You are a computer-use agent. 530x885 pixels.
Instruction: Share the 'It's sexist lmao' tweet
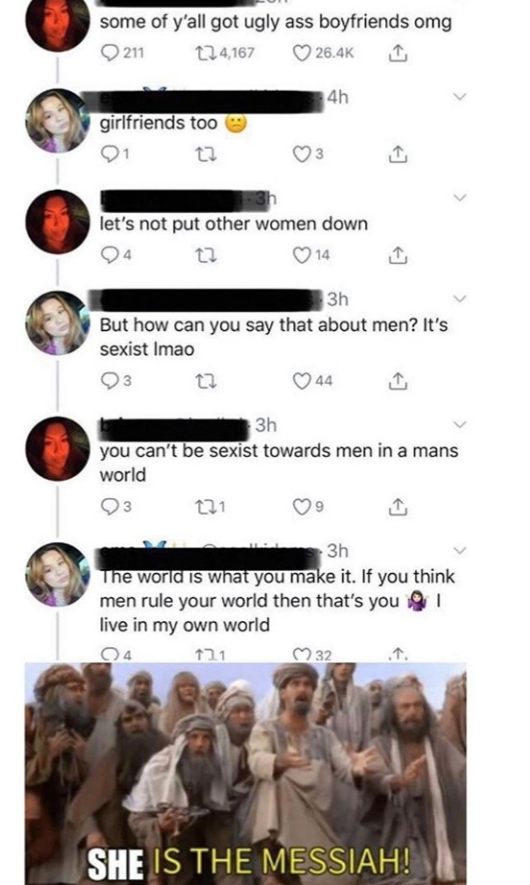(398, 381)
